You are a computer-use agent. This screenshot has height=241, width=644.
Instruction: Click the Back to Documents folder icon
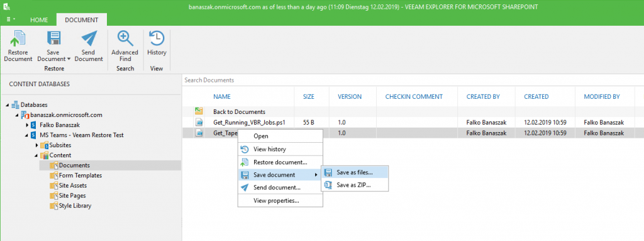tap(199, 111)
